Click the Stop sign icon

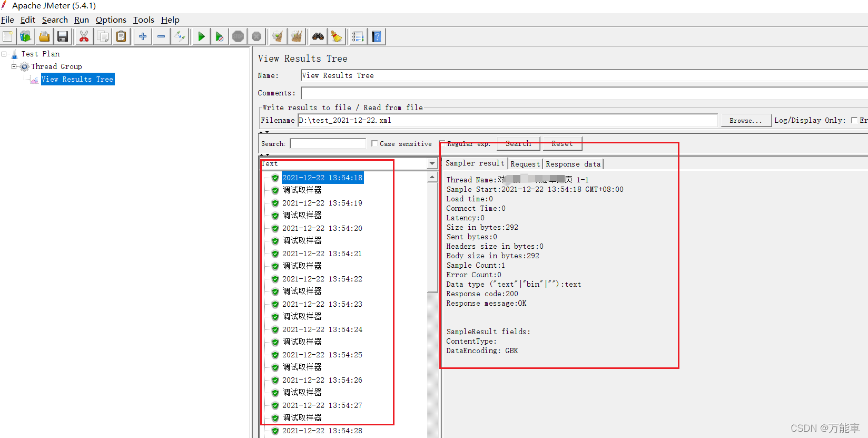tap(238, 36)
